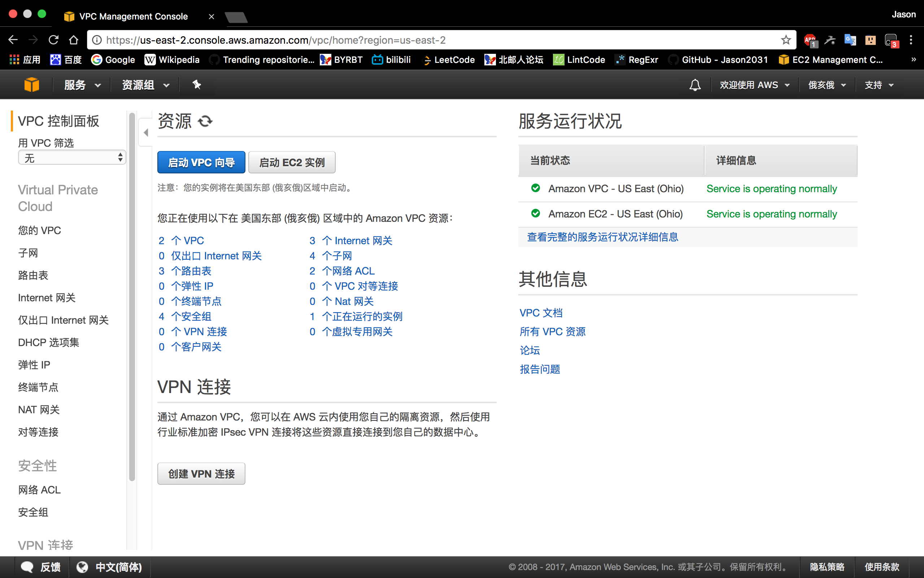924x578 pixels.
Task: Go to the browser home page icon
Action: (x=74, y=40)
